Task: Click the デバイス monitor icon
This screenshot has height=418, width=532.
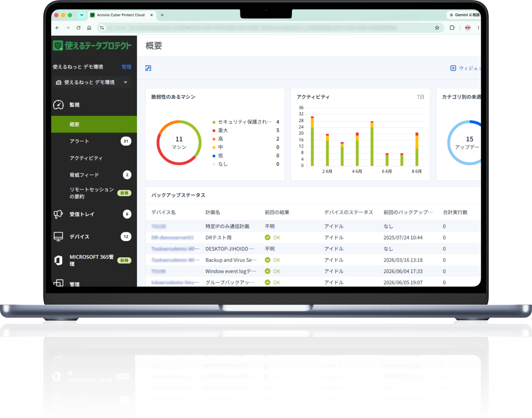Action: (x=58, y=237)
